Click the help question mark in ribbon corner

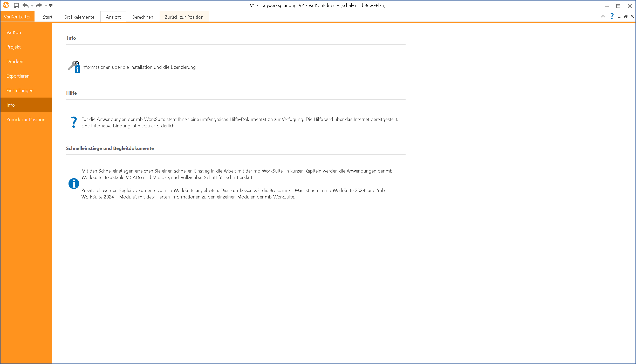(x=612, y=16)
